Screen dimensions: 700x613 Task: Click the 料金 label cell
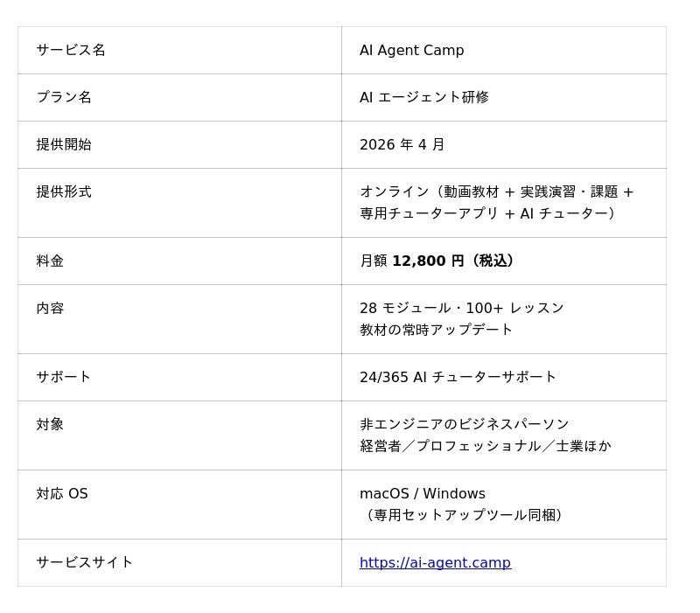(x=50, y=261)
